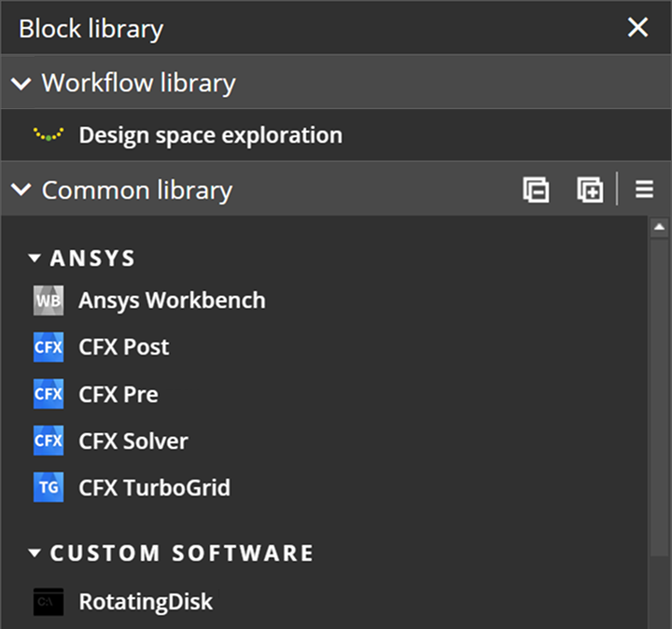Click the CFX TurboGrid TG icon

coord(49,487)
